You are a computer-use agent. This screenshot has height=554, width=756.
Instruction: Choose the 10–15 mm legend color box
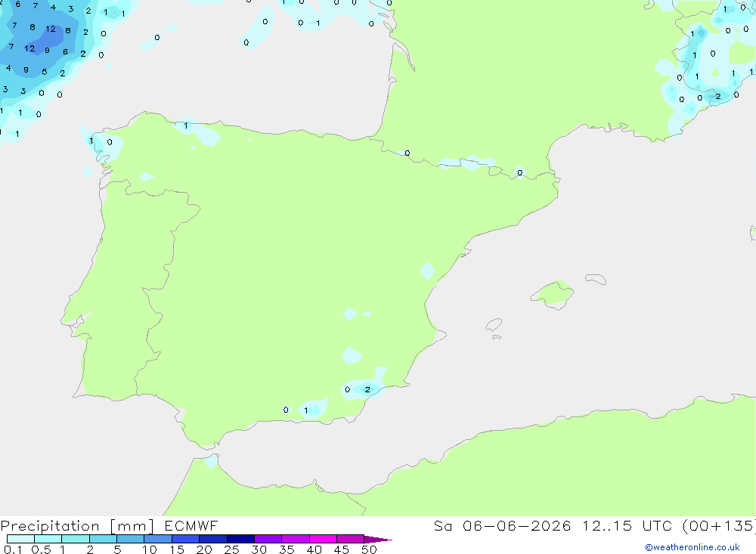pos(158,539)
